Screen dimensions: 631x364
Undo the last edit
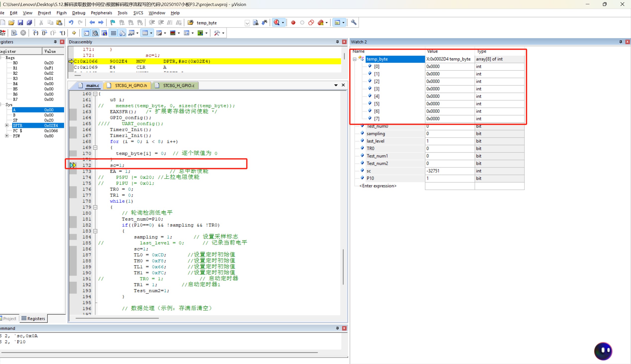pyautogui.click(x=71, y=23)
